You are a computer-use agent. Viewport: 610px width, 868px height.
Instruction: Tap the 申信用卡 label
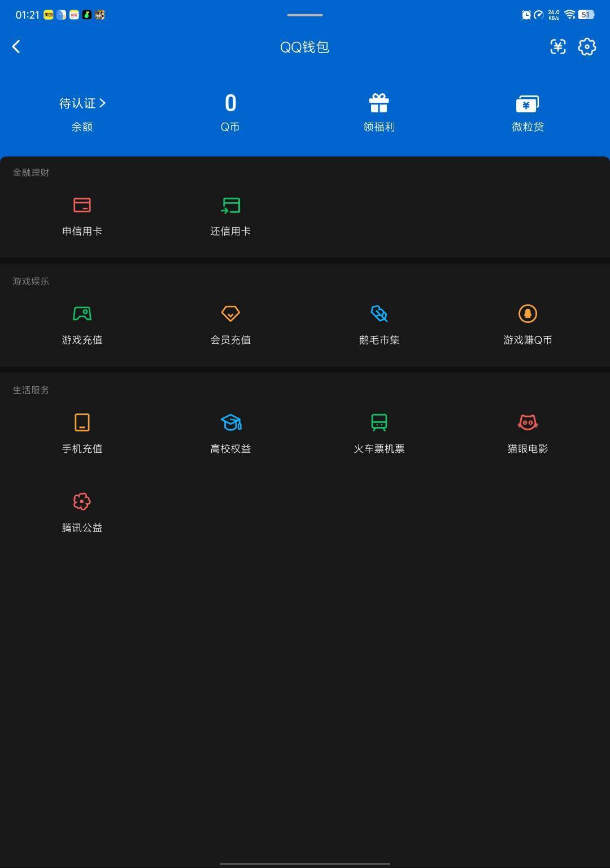(x=82, y=231)
